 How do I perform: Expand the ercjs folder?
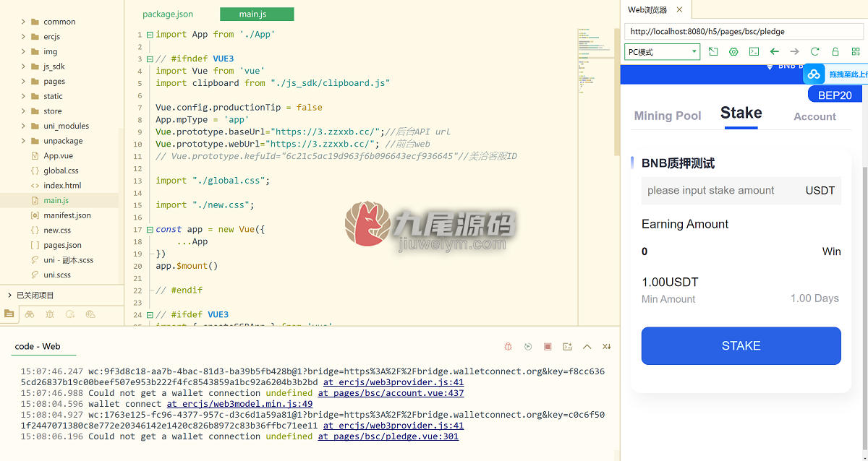(x=23, y=36)
